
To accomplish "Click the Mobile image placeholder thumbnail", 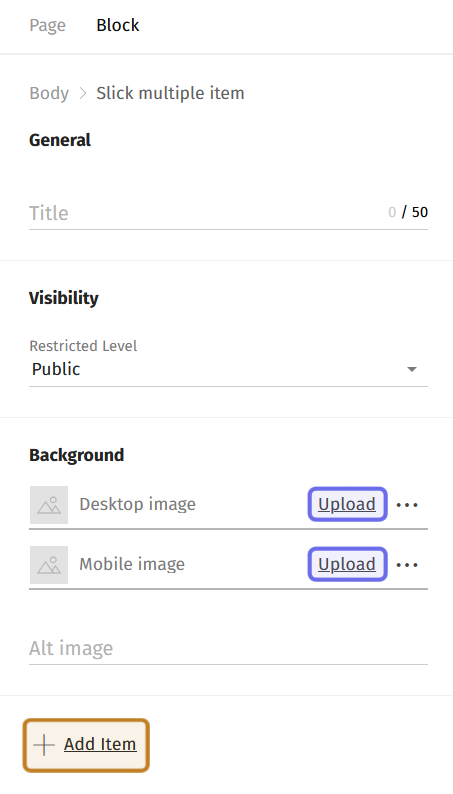I will click(x=49, y=565).
